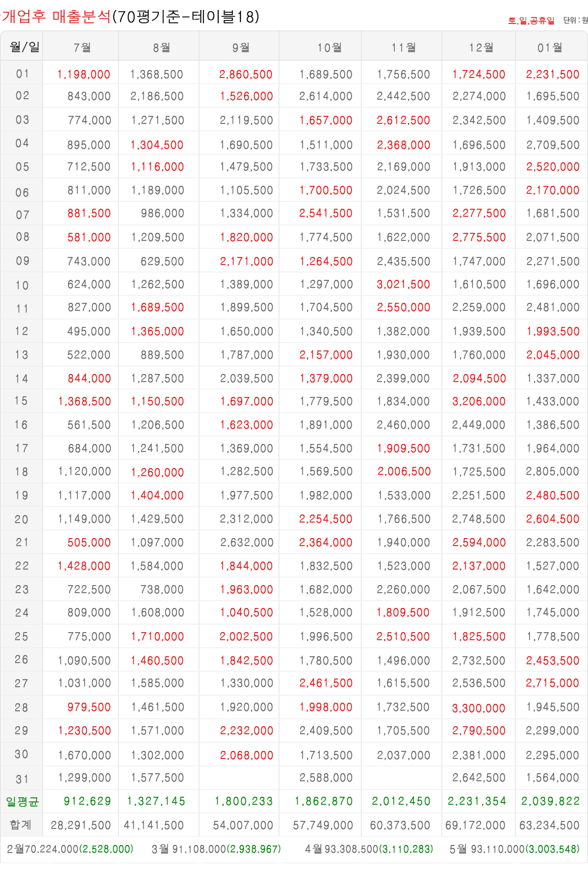Click the value 1,623,000
This screenshot has height=882, width=588.
tap(246, 425)
